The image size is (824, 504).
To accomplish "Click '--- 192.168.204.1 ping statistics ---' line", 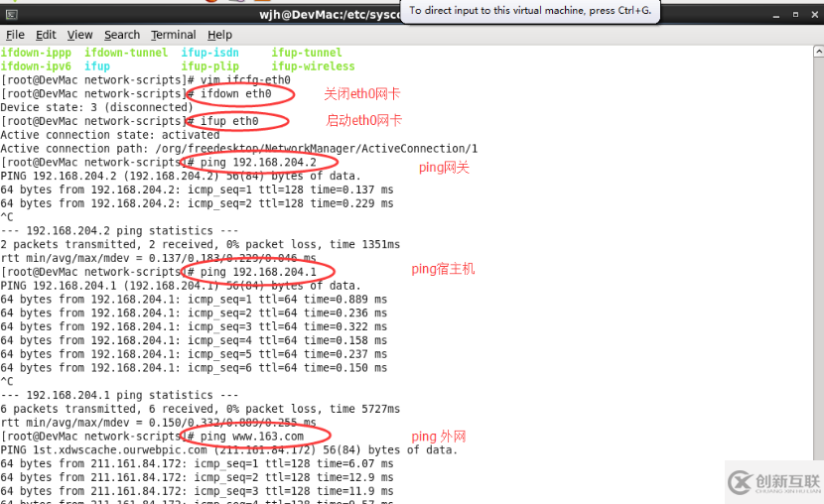I will pos(119,395).
